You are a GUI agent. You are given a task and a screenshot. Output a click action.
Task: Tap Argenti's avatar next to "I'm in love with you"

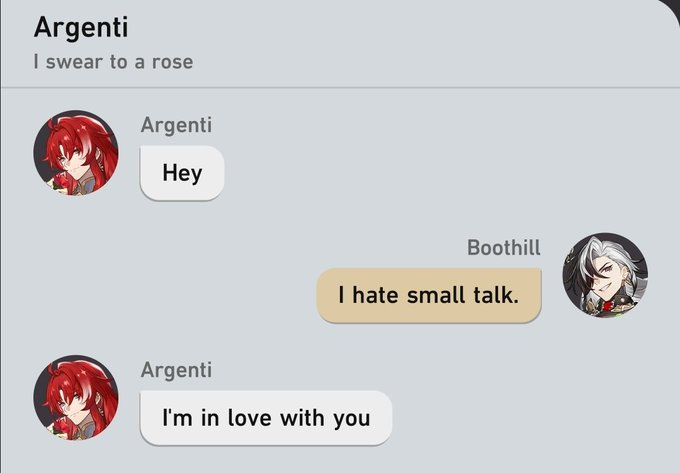pos(76,398)
